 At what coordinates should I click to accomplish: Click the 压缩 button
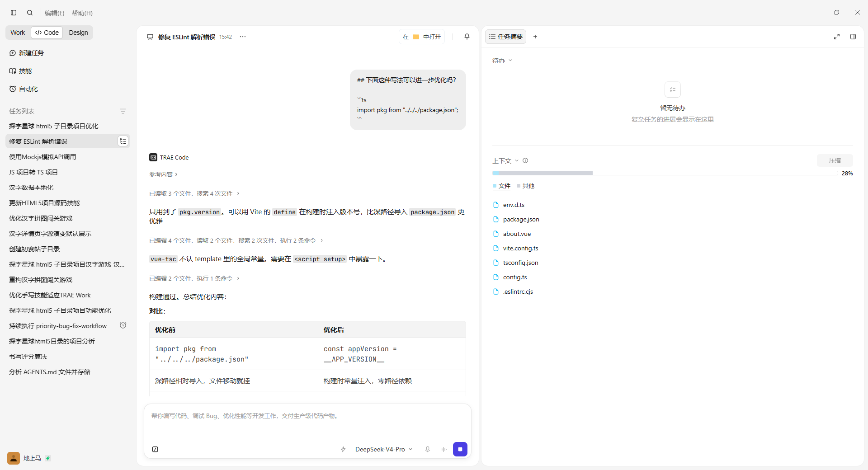[835, 160]
